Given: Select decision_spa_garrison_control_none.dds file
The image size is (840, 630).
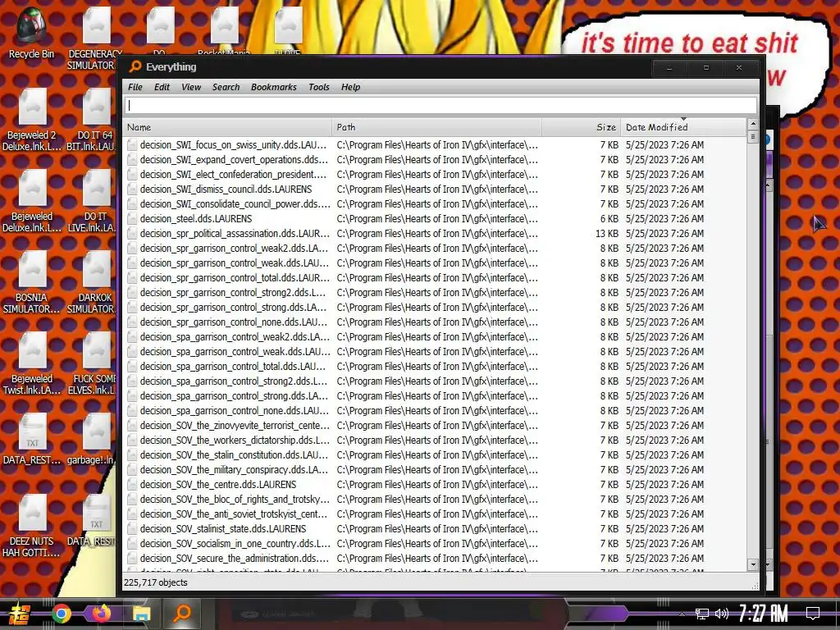Looking at the screenshot, I should 234,410.
